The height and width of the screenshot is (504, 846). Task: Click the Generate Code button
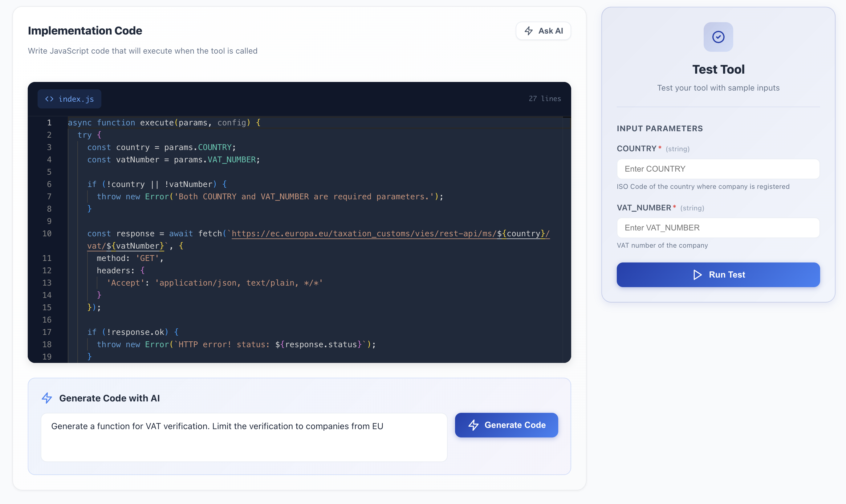click(506, 425)
